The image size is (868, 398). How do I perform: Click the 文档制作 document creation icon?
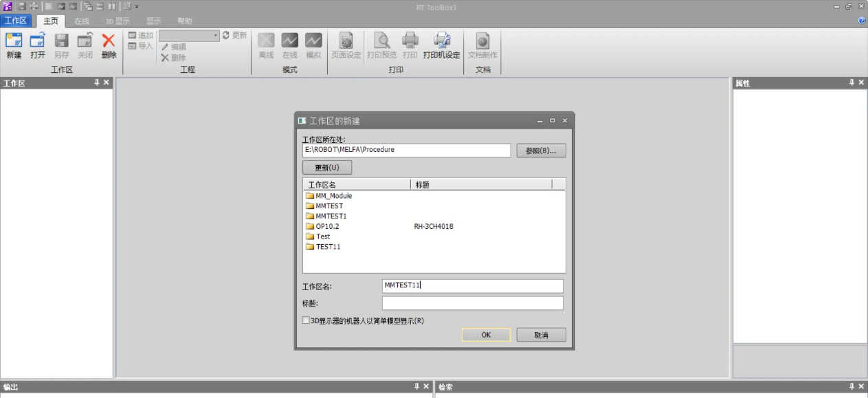[482, 45]
